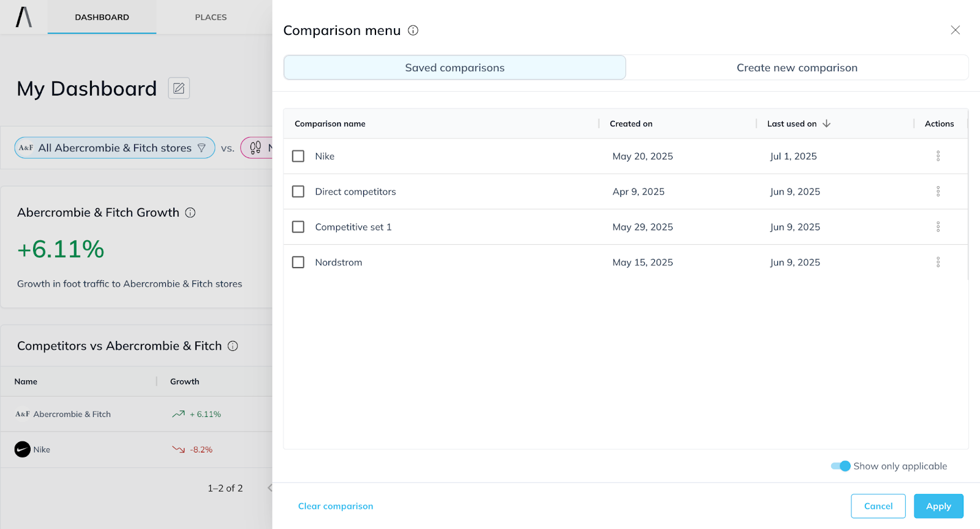The image size is (980, 529).
Task: Click the Nordstrom comparison name
Action: click(339, 262)
